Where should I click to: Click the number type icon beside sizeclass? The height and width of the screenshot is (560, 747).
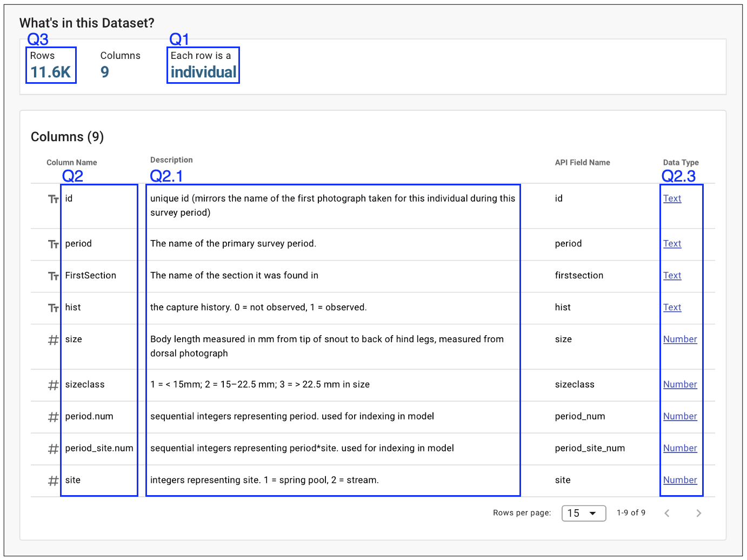(x=53, y=385)
